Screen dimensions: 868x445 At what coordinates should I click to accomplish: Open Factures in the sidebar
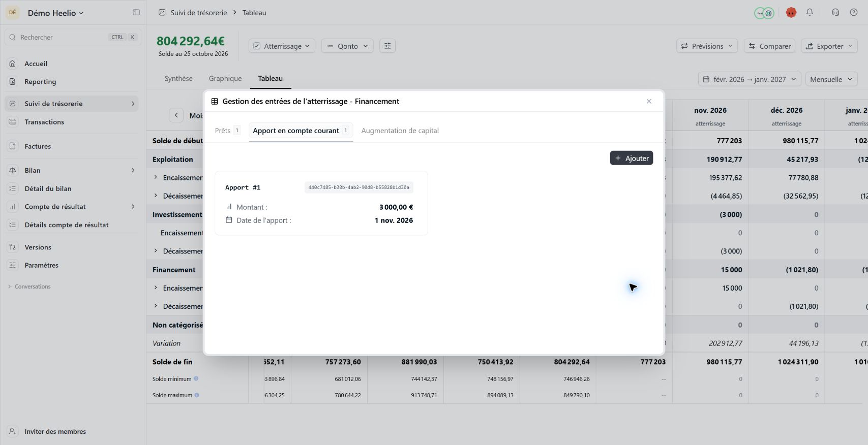click(x=72, y=146)
